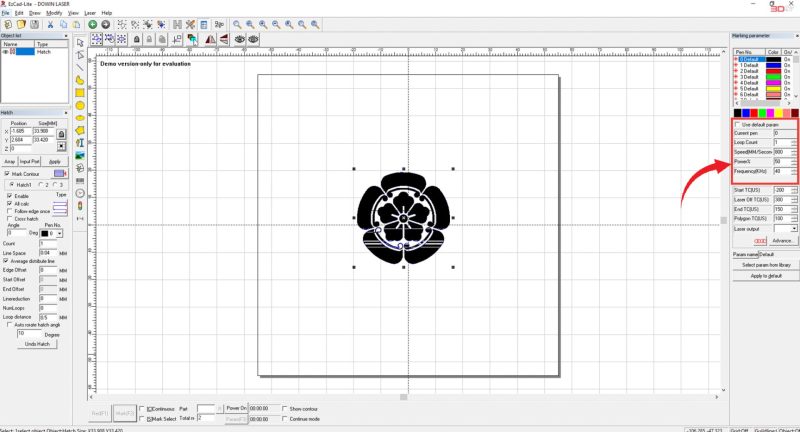The width and height of the screenshot is (800, 432).
Task: Click the Undo Hatch button
Action: click(x=37, y=344)
